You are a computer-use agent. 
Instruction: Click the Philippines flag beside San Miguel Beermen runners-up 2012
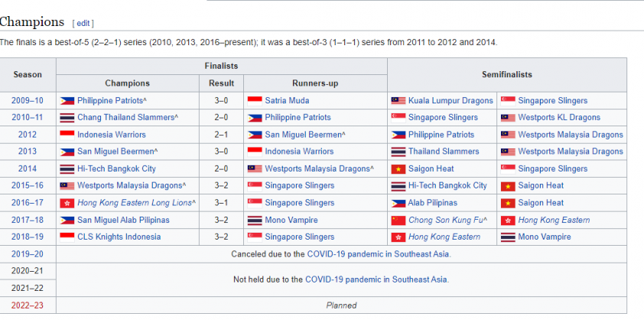255,135
